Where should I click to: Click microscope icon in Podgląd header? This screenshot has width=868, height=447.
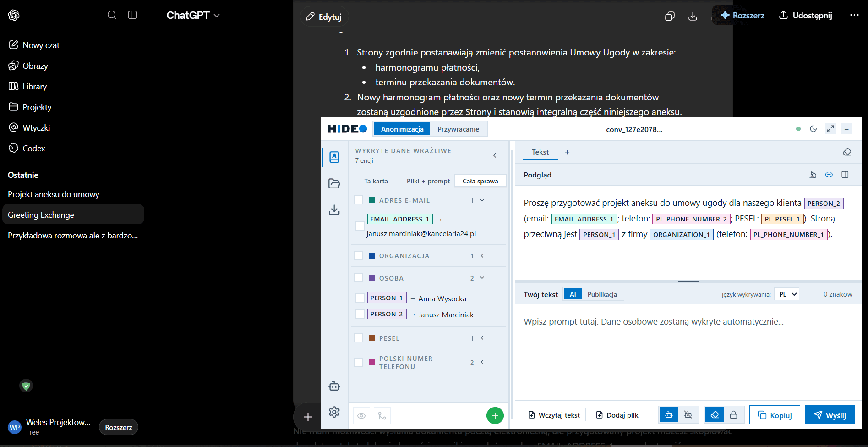tap(813, 175)
